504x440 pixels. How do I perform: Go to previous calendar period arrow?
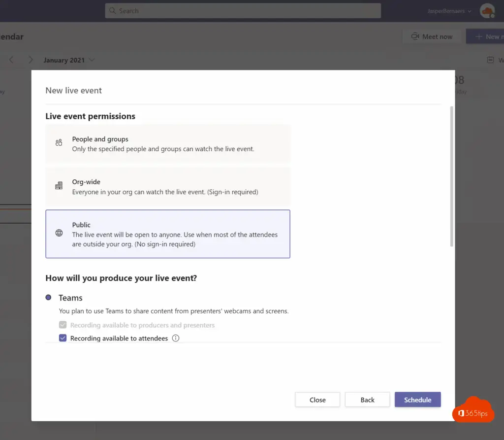click(12, 60)
